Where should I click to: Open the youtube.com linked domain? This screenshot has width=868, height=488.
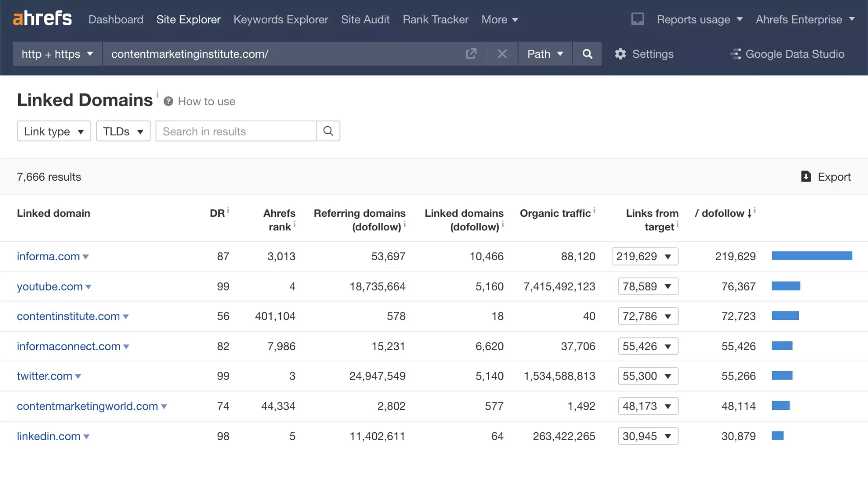pos(50,286)
